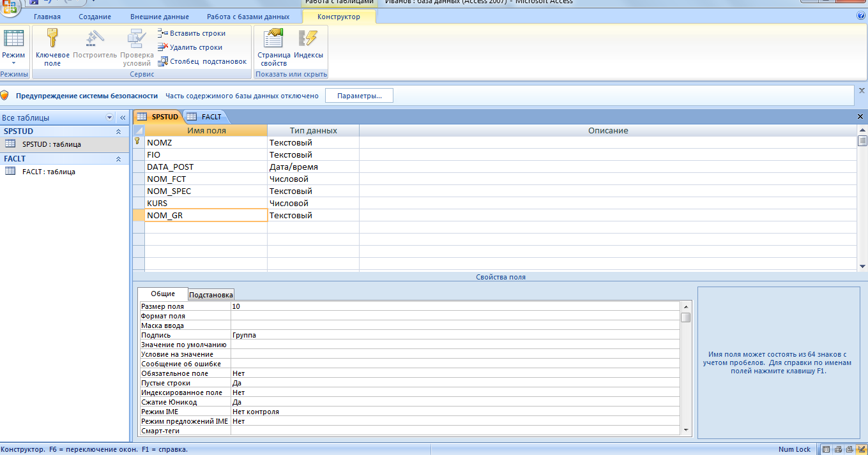868x455 pixels.
Task: Click Дата/время data type of DATA_POST
Action: tap(313, 167)
